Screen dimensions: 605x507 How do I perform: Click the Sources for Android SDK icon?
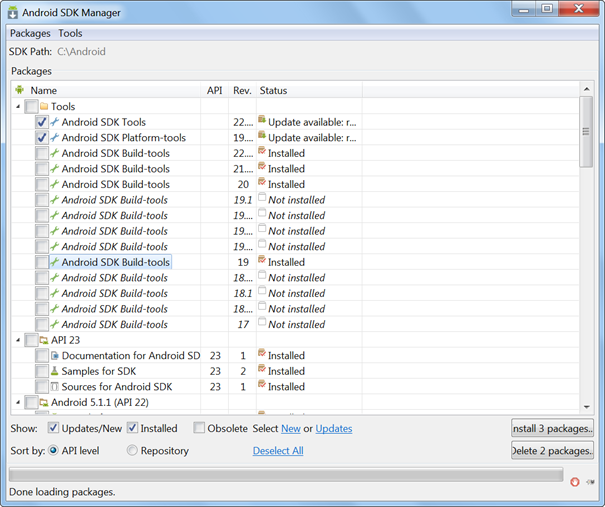54,386
